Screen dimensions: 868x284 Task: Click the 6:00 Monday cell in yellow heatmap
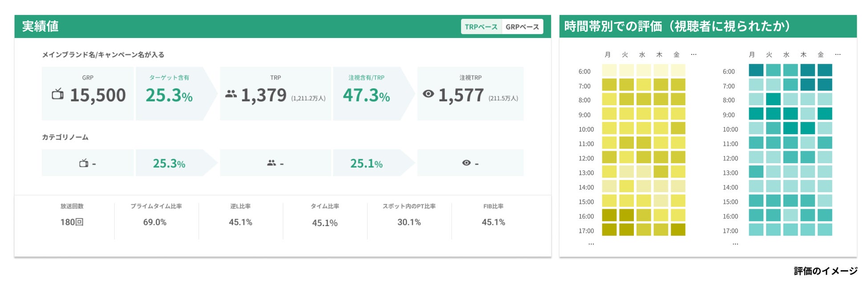click(x=609, y=70)
